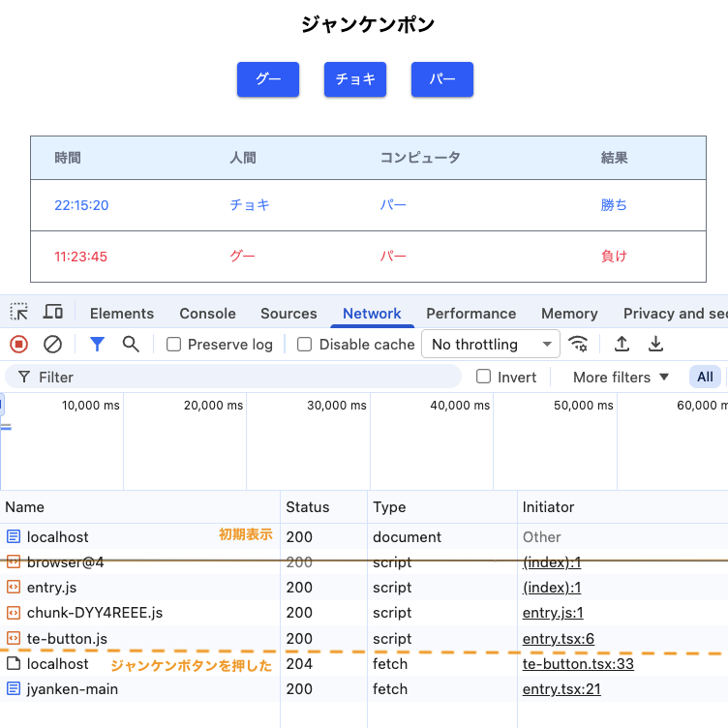Toggle the network filter funnel icon
This screenshot has height=728, width=728.
click(97, 344)
